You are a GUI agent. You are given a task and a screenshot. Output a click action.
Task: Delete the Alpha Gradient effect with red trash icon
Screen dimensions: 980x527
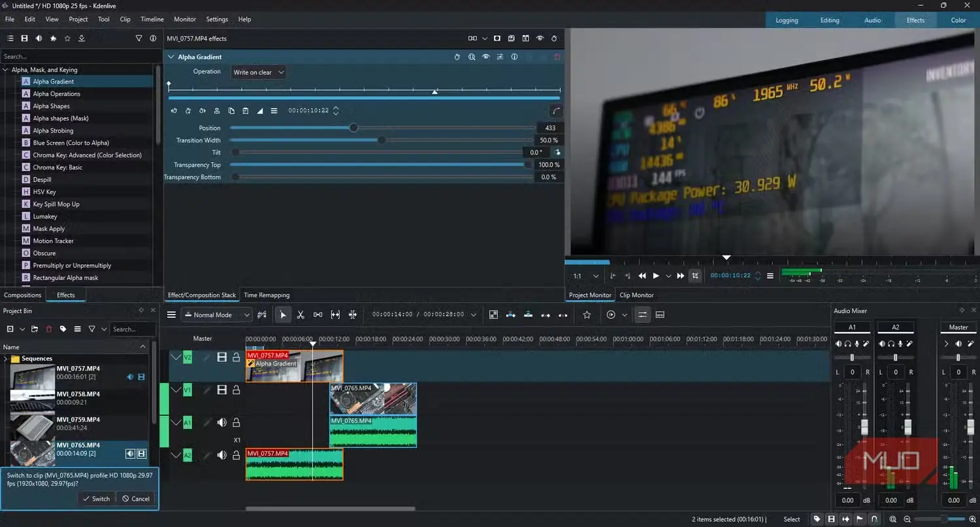pyautogui.click(x=557, y=57)
